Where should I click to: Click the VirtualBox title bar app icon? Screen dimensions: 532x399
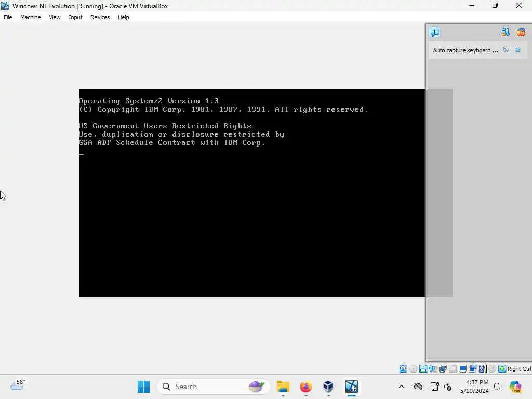pos(5,6)
